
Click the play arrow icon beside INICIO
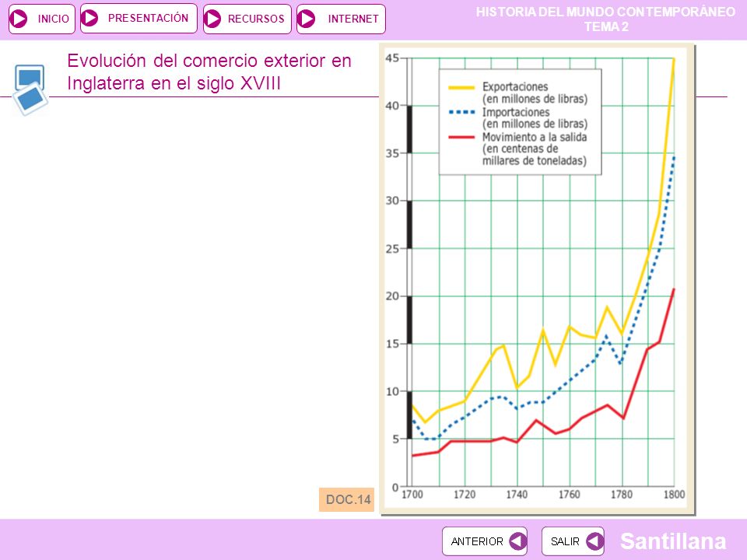point(19,19)
